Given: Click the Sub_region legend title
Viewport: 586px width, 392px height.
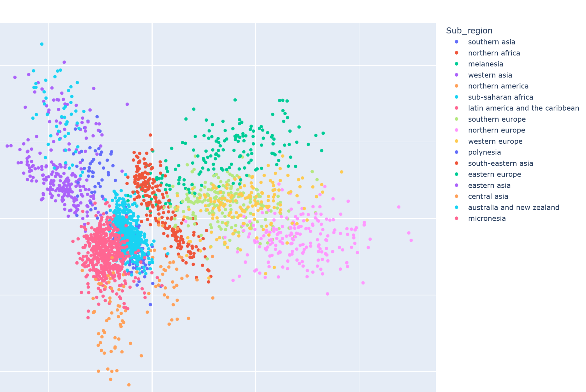Looking at the screenshot, I should pos(469,31).
